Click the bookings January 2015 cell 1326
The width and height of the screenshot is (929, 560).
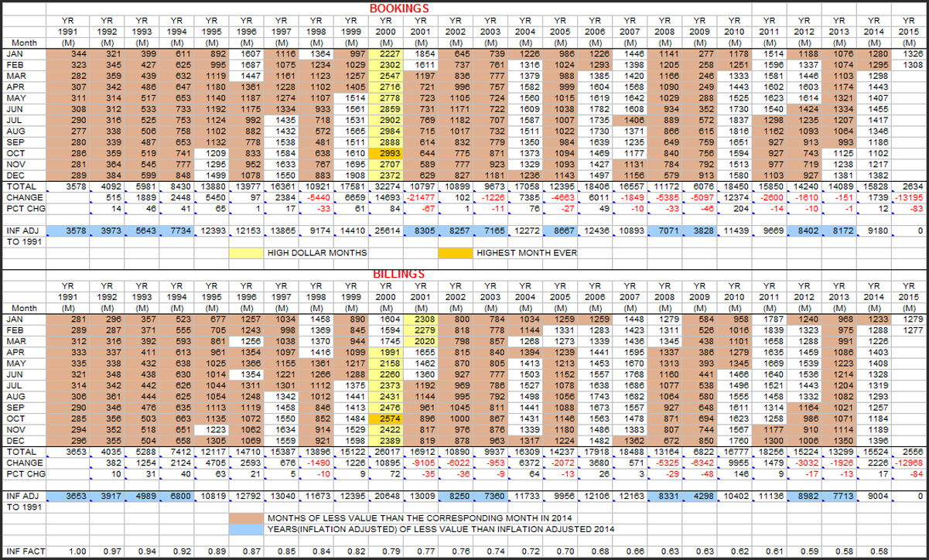[910, 54]
